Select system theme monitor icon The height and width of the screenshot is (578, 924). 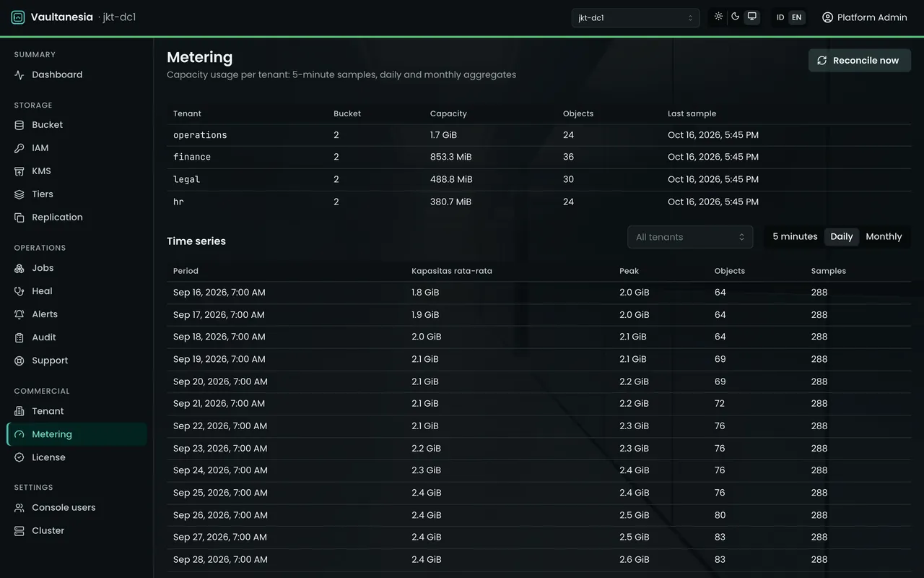pos(751,17)
